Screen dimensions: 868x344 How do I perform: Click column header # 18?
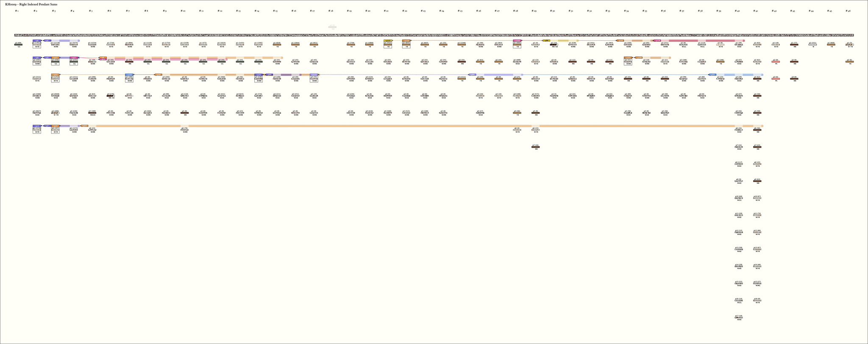pos(331,11)
